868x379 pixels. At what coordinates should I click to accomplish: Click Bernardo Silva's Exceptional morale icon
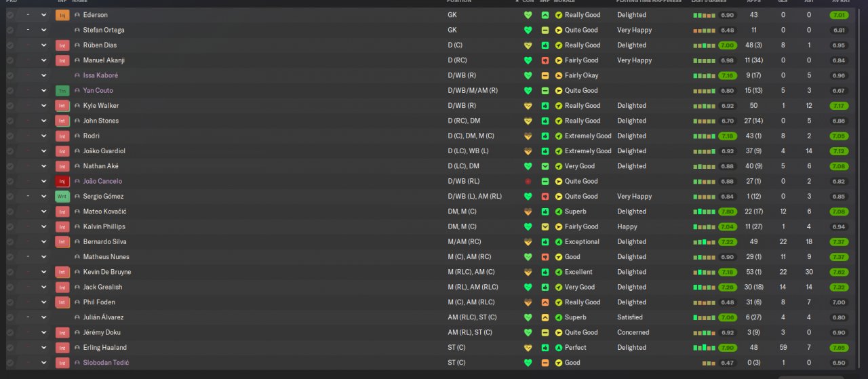pos(559,242)
